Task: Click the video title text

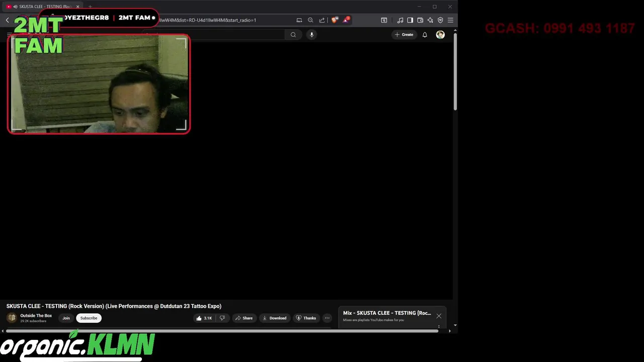Action: 114,306
